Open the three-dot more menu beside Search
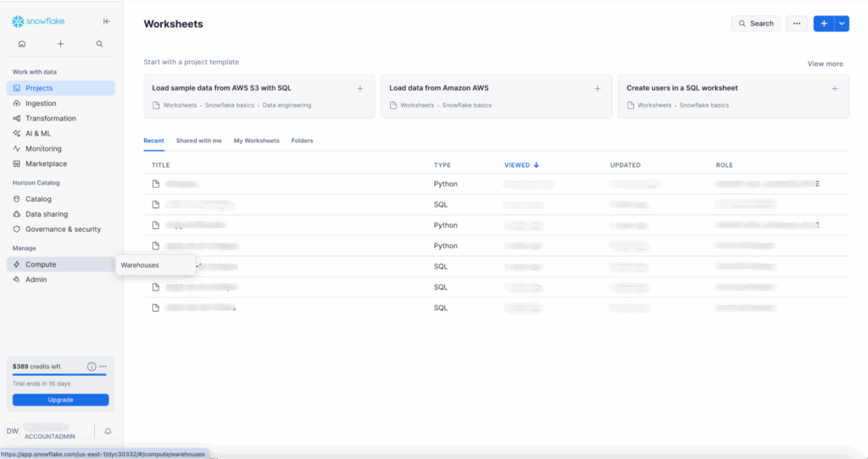This screenshot has height=459, width=868. click(x=796, y=24)
